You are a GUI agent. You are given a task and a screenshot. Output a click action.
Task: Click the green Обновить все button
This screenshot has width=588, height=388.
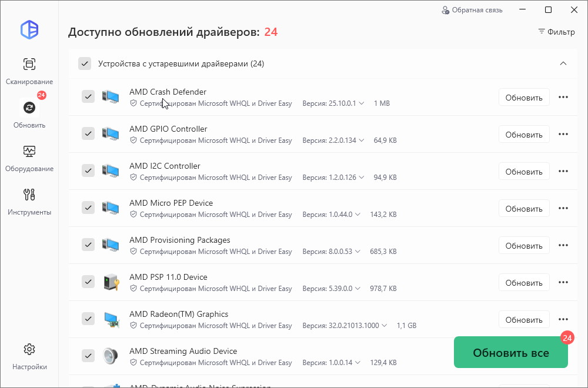pos(511,352)
